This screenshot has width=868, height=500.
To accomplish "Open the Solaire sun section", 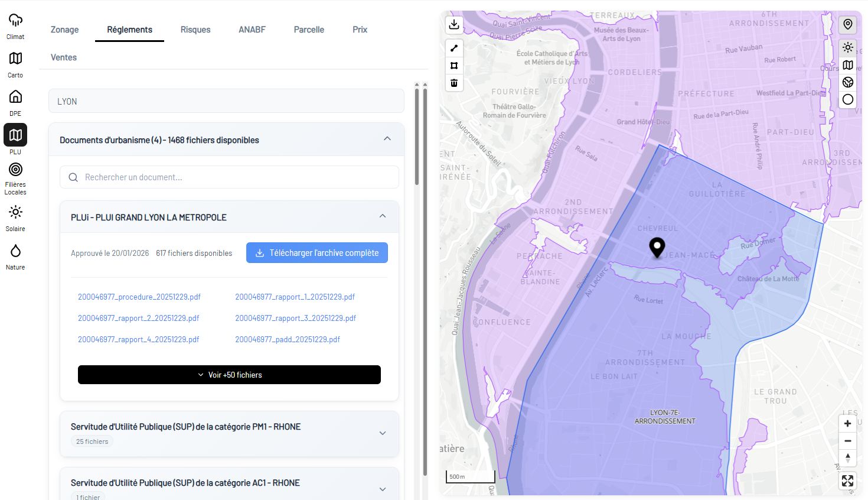I will click(x=15, y=218).
